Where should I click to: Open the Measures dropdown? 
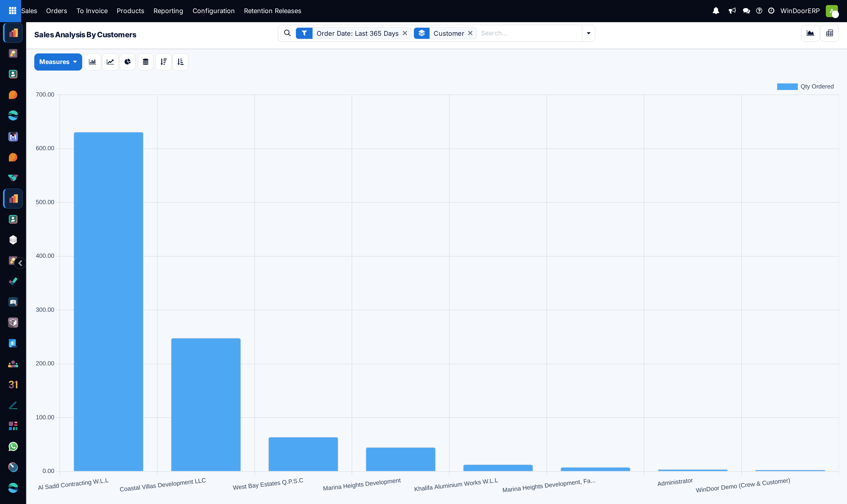58,62
